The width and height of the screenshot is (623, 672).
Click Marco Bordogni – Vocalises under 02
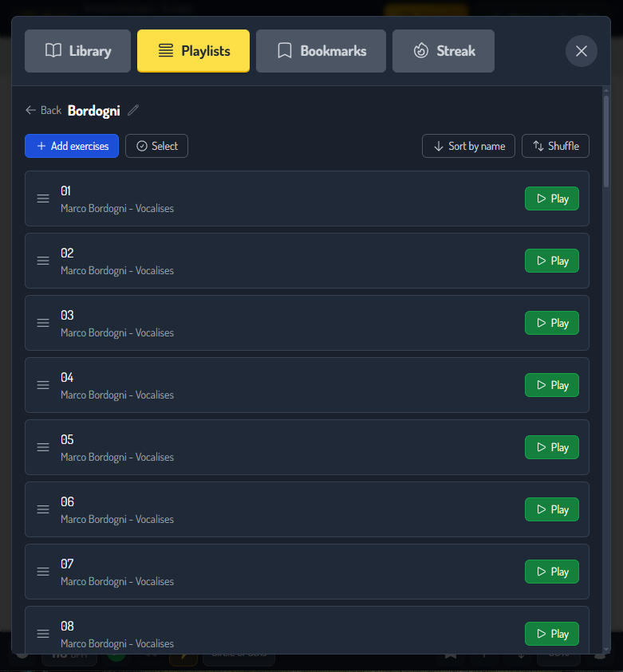click(117, 270)
